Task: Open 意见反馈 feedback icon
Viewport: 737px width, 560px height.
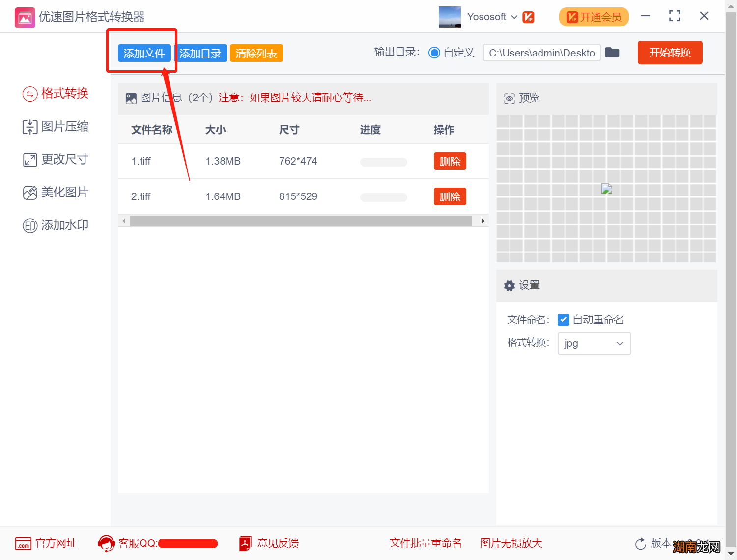Action: pyautogui.click(x=245, y=543)
